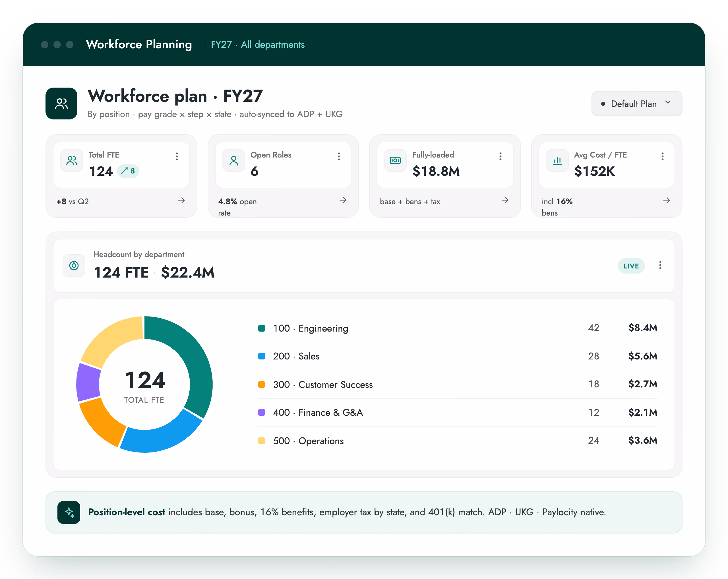Open the Headcount by department options menu

coord(660,265)
